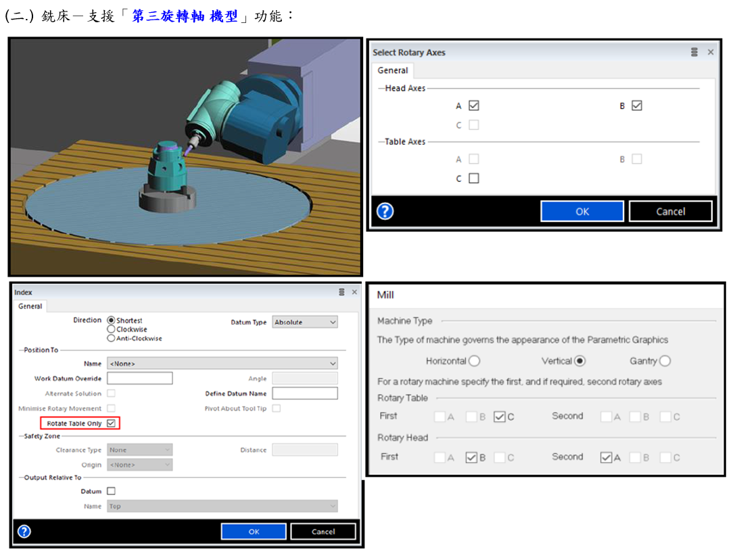Viewport: 735px width, 560px height.
Task: Toggle Rotate Table Only checkbox
Action: coord(112,423)
